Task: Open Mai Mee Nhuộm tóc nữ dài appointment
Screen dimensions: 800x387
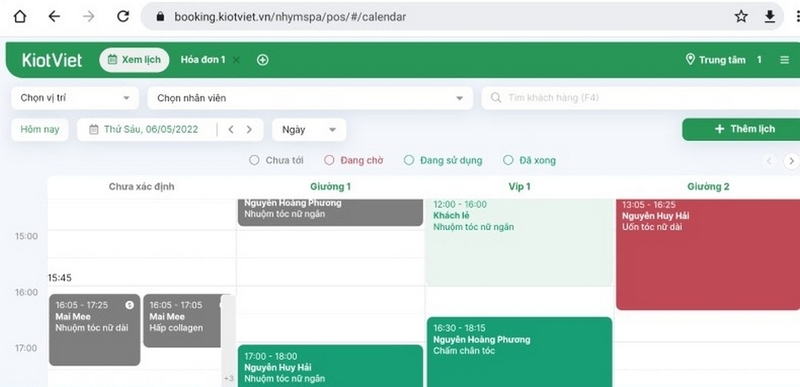Action: (94, 330)
